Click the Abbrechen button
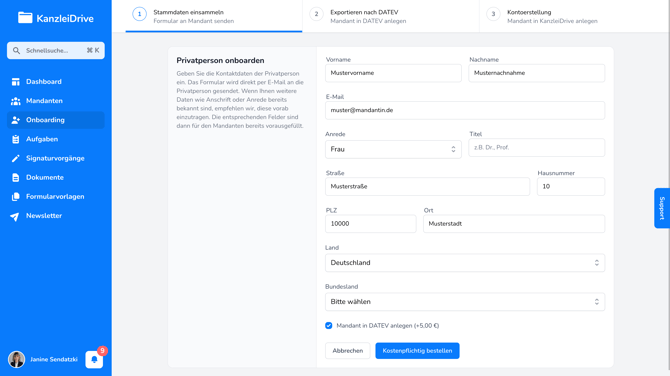 (x=347, y=351)
